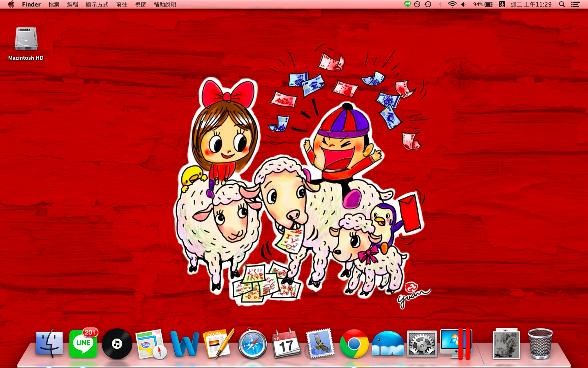
Task: Open the 顯示方式 (View) menu
Action: [97, 4]
